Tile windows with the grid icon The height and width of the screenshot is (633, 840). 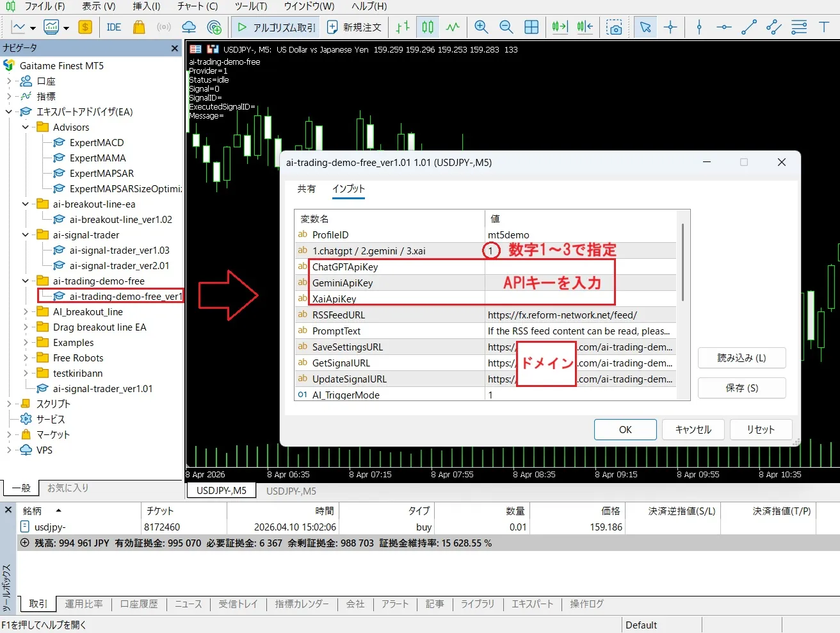(531, 27)
